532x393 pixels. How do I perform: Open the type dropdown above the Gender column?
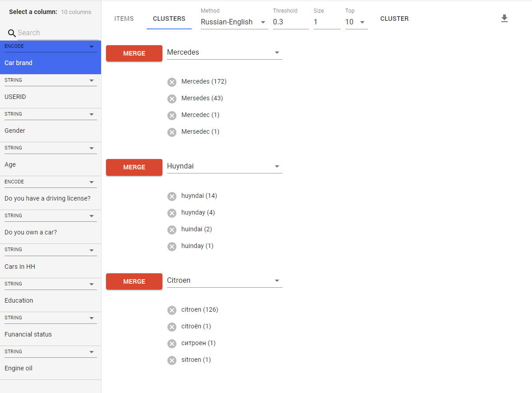92,114
